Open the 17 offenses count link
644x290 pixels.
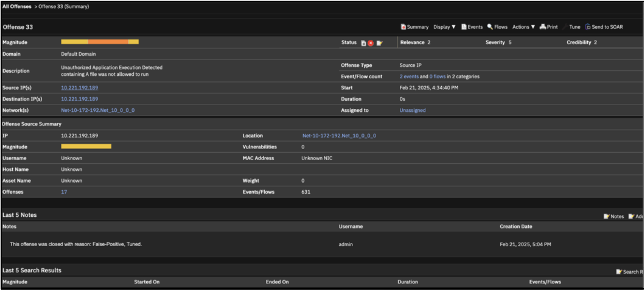pos(64,192)
